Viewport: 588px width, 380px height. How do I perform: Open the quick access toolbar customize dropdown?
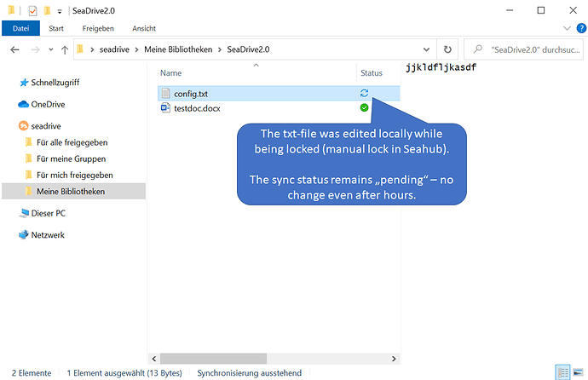coord(60,11)
